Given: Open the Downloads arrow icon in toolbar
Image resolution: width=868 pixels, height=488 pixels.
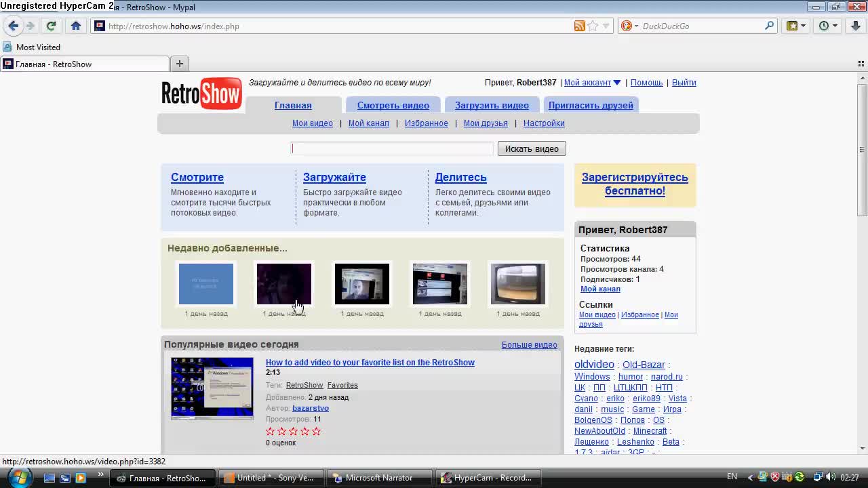Looking at the screenshot, I should [x=855, y=26].
